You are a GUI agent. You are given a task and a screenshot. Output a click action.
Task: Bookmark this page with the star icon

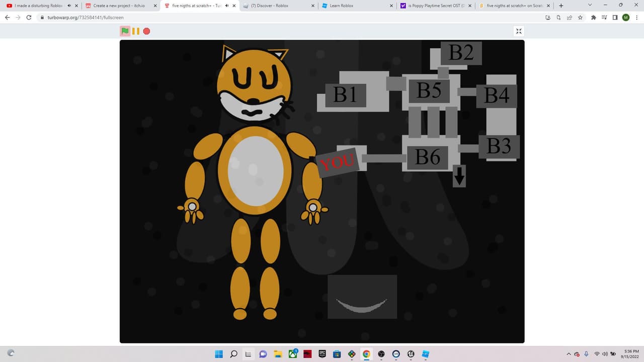(581, 17)
